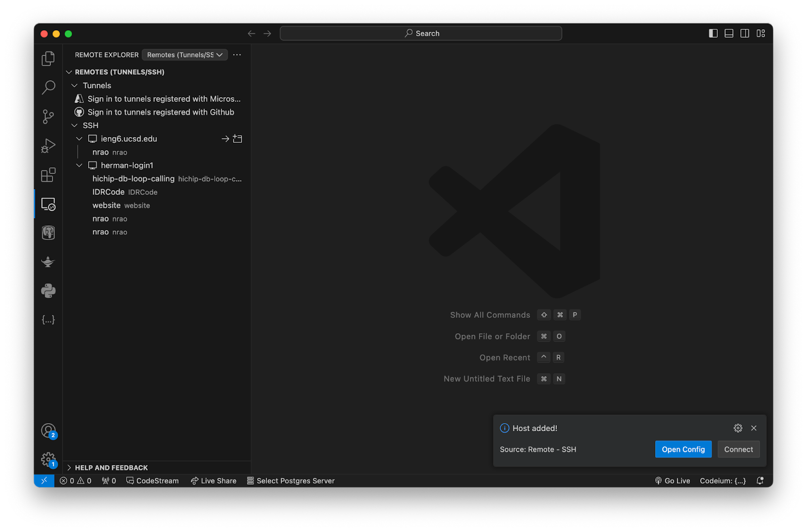The width and height of the screenshot is (807, 532).
Task: Click Select Postgres Server in status bar
Action: [x=291, y=481]
